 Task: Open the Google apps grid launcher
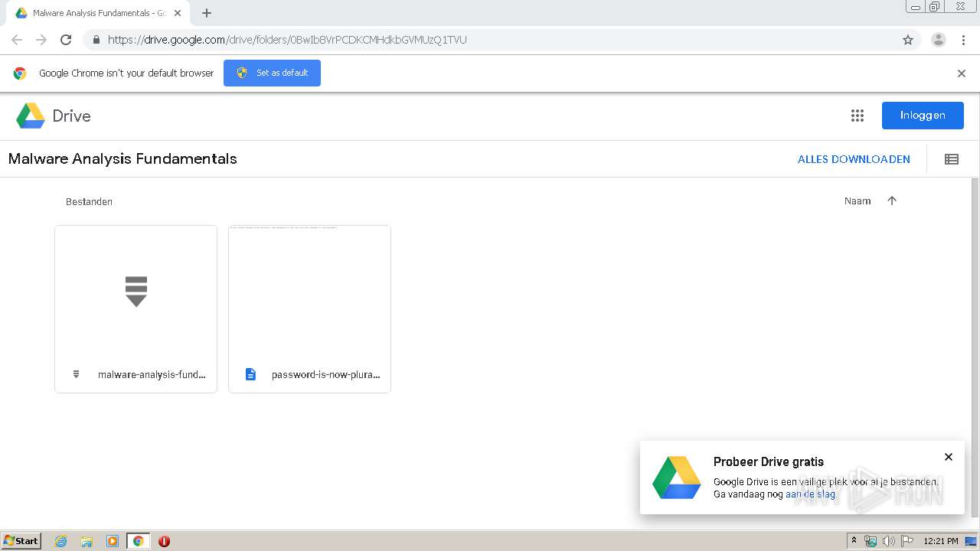point(857,116)
